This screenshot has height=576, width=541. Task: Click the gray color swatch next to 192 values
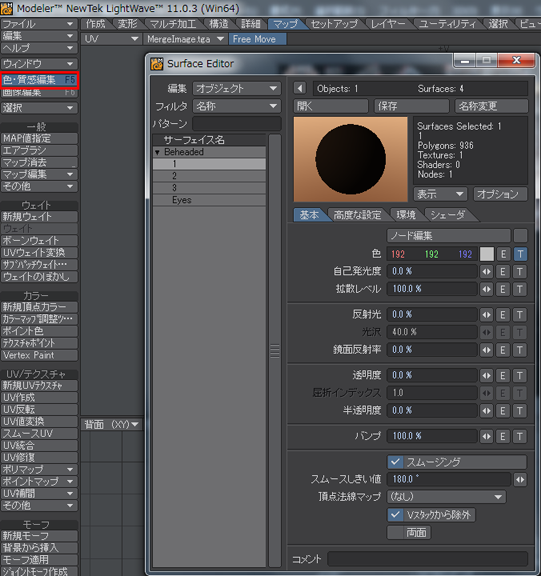tap(487, 254)
